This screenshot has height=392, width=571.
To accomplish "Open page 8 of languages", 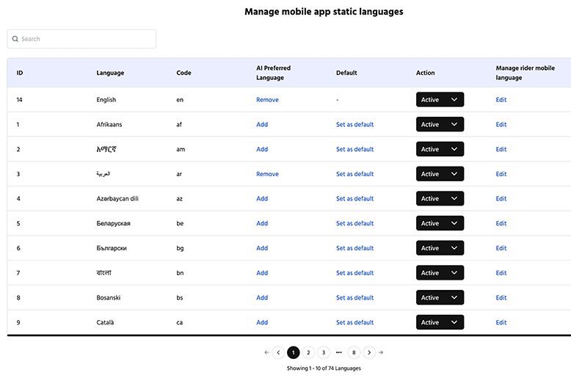I will click(x=354, y=352).
